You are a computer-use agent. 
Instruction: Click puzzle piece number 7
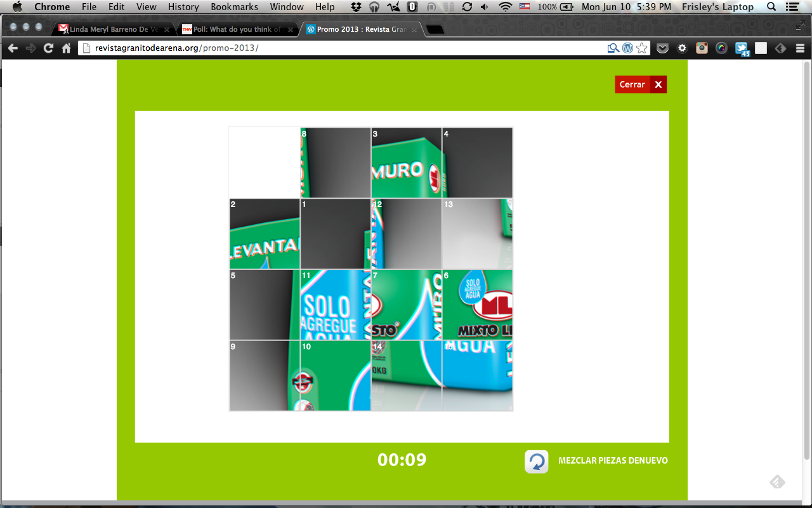pos(407,305)
